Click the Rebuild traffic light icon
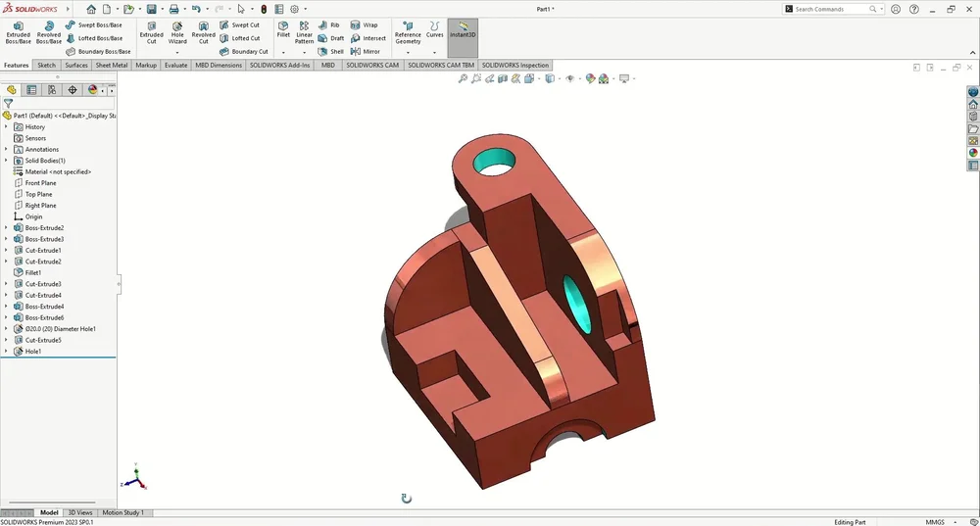 click(x=263, y=9)
